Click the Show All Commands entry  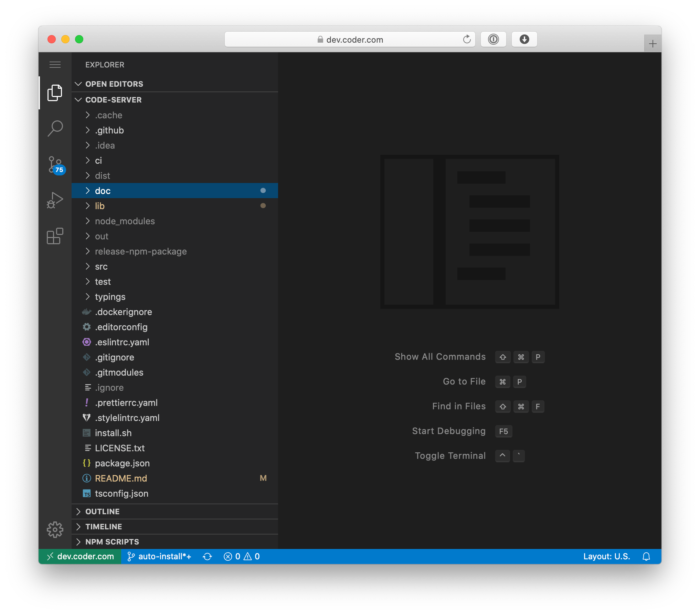441,357
